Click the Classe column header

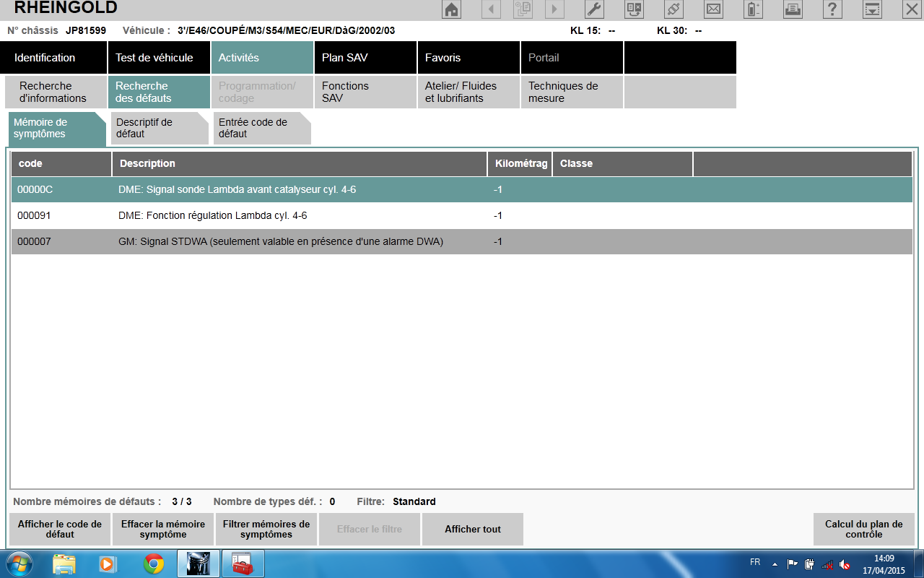tap(622, 164)
